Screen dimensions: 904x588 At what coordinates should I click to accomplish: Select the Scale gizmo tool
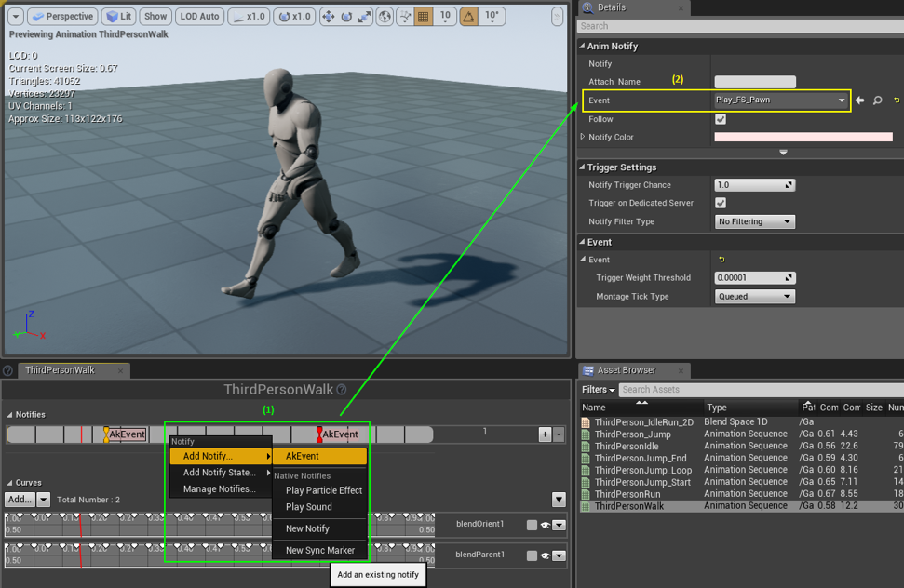click(x=365, y=16)
